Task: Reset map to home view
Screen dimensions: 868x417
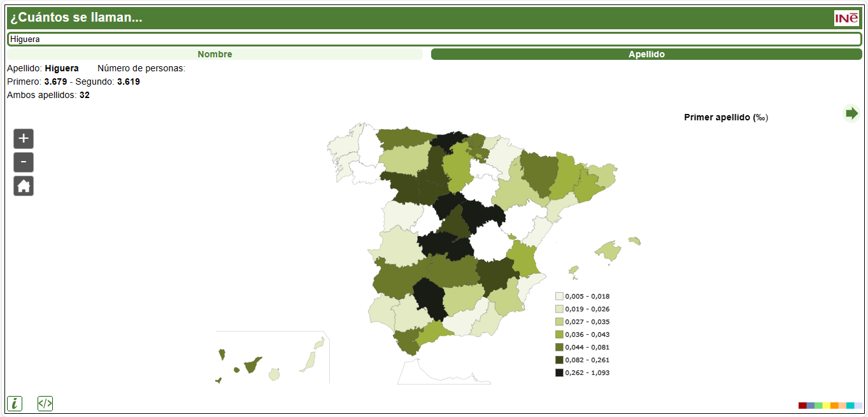Action: tap(24, 186)
